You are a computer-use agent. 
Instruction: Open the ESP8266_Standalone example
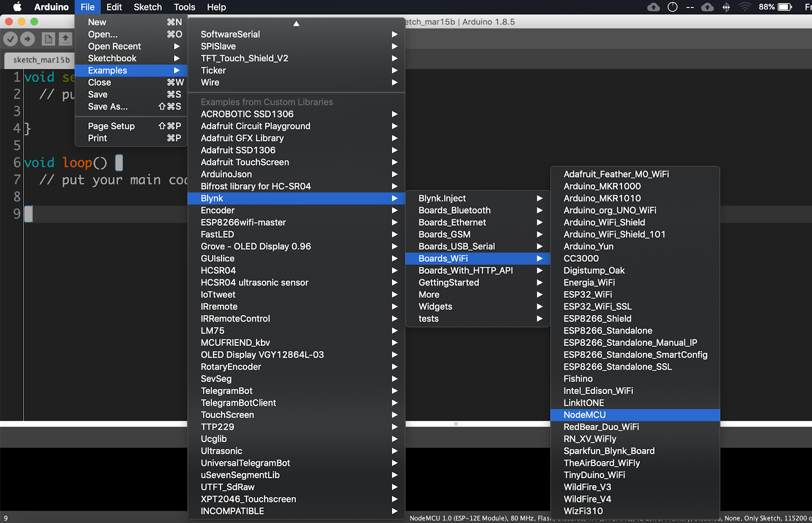tap(635, 331)
